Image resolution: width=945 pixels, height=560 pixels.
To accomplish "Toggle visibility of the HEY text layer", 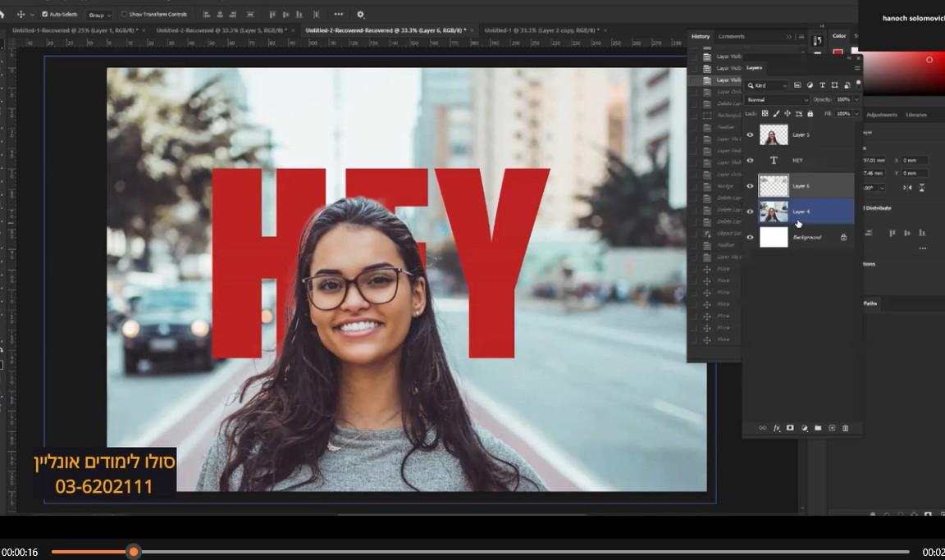I will tap(750, 161).
